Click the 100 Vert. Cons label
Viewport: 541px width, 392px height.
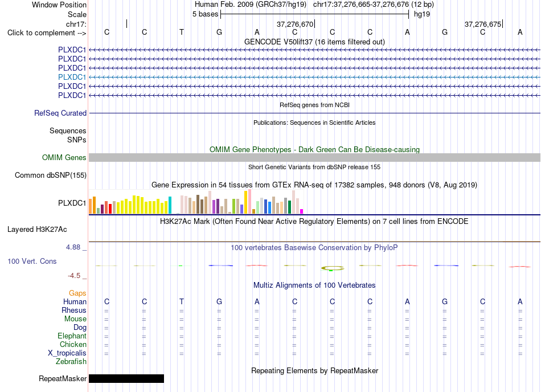click(x=32, y=261)
